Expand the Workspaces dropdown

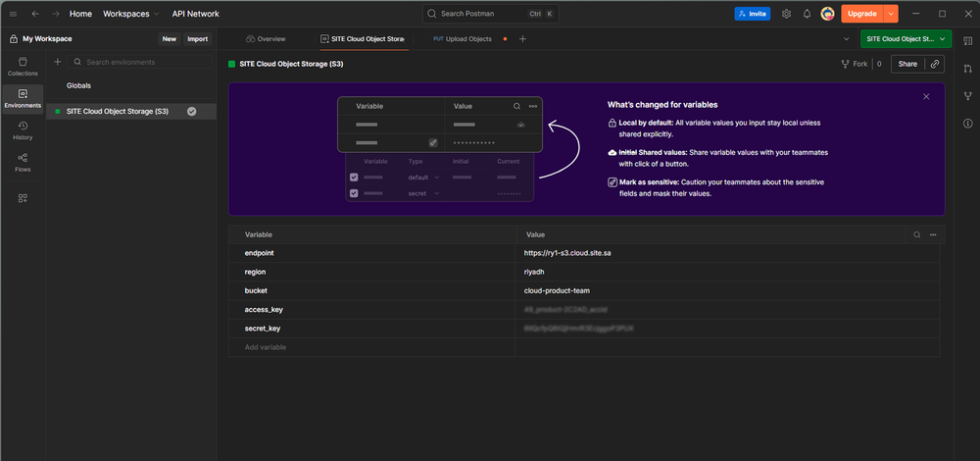click(x=130, y=14)
